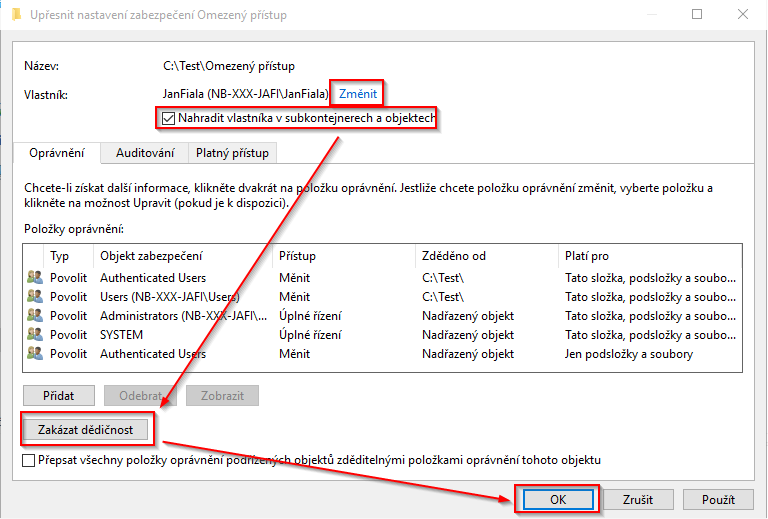Image resolution: width=768 pixels, height=519 pixels.
Task: Click the path C:\Test\Omezený přístup
Action: click(229, 66)
